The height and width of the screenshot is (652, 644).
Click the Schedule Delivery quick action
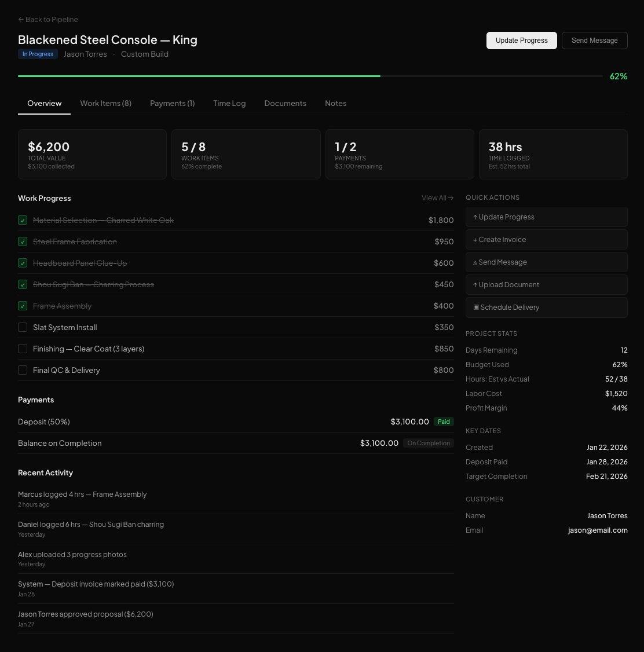click(546, 307)
